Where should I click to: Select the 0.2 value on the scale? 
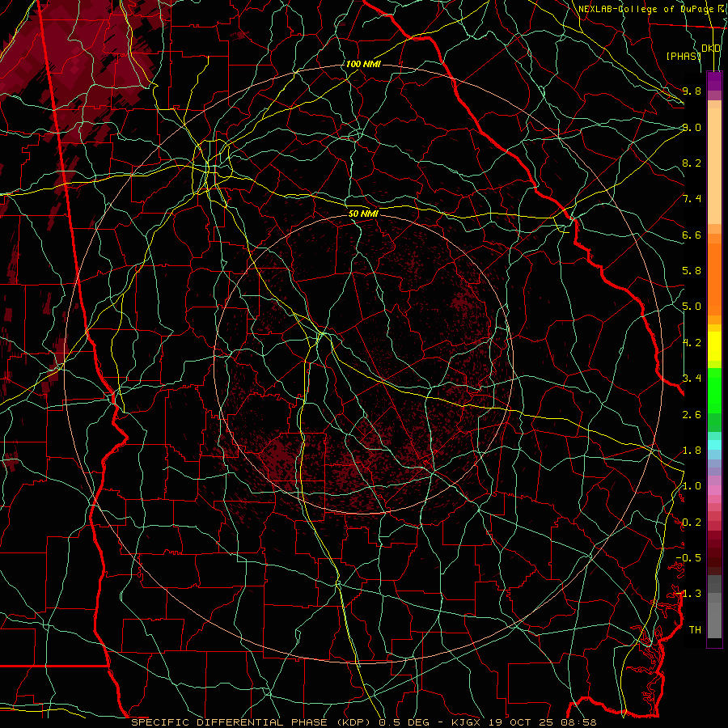(692, 523)
